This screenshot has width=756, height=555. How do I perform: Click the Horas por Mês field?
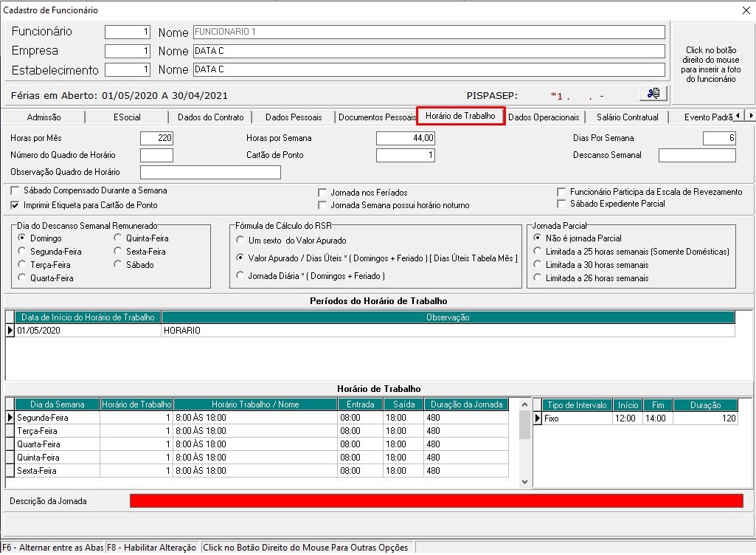[x=156, y=138]
